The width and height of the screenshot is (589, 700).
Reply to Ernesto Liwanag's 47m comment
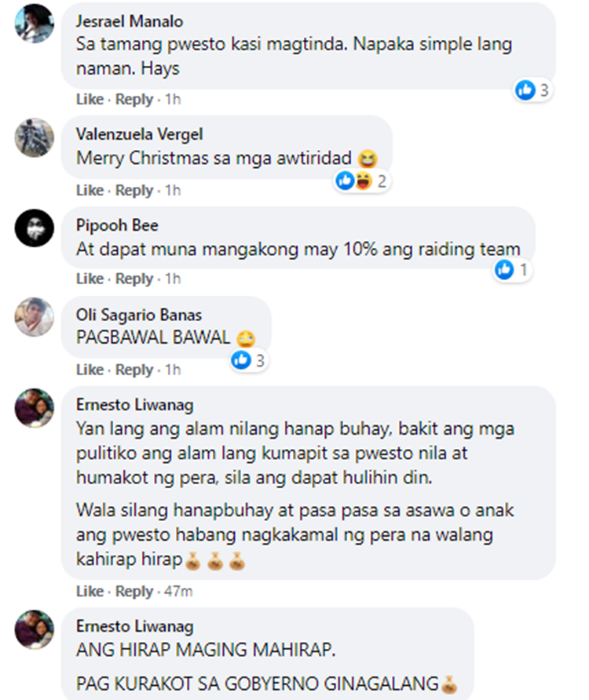[134, 591]
